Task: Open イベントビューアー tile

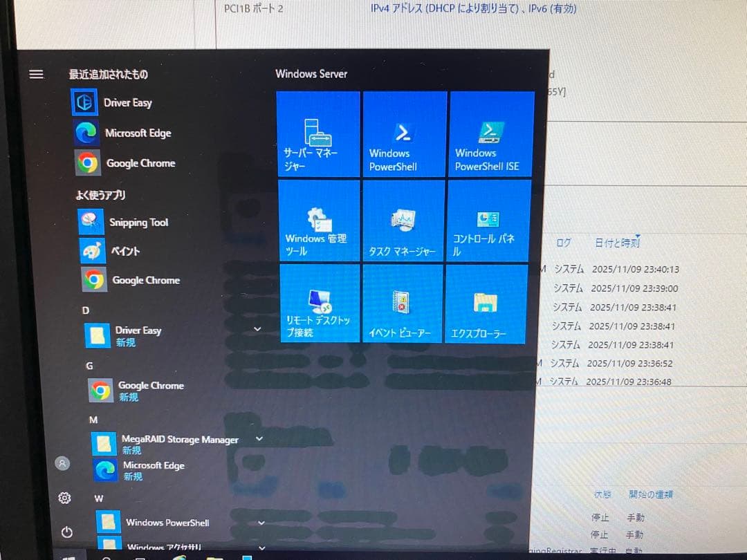Action: 404,304
